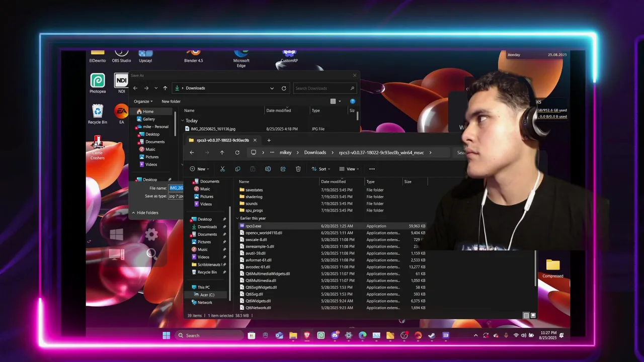
Task: Click the Downloads breadcrumb in Explorer address bar
Action: [315, 152]
